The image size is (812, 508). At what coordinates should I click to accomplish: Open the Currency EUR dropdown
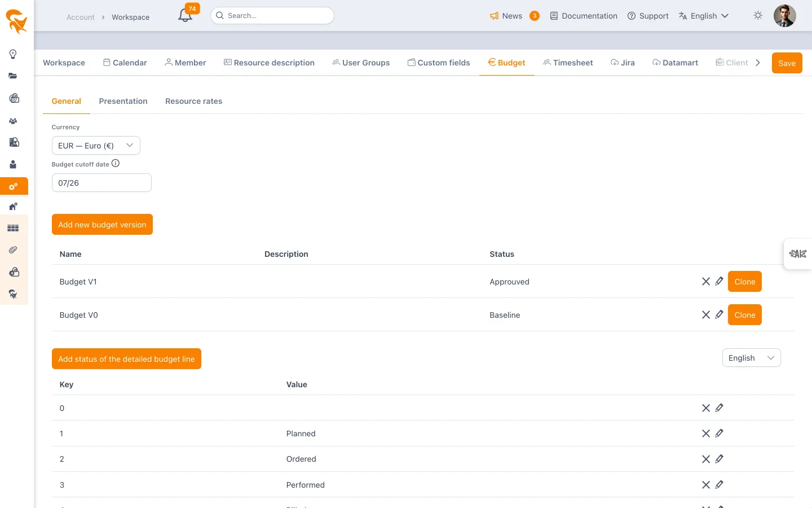(x=96, y=146)
